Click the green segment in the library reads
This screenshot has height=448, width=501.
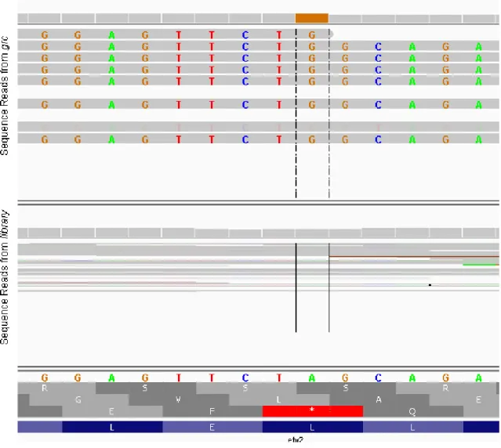(x=481, y=265)
